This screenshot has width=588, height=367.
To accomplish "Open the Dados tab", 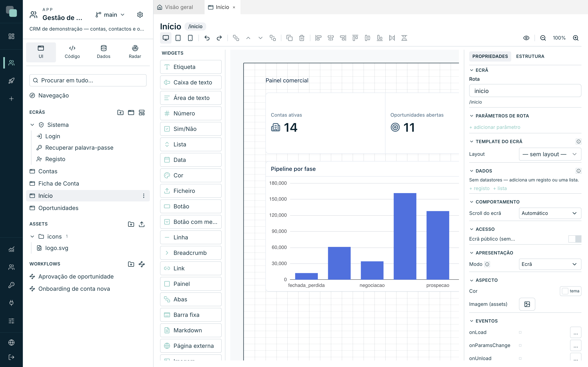I will 104,52.
